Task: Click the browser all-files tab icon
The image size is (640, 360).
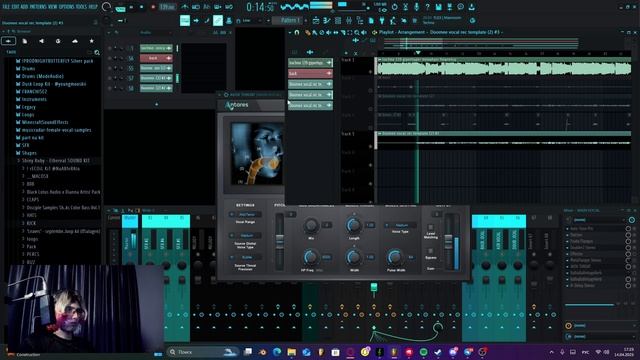Action: tap(9, 41)
